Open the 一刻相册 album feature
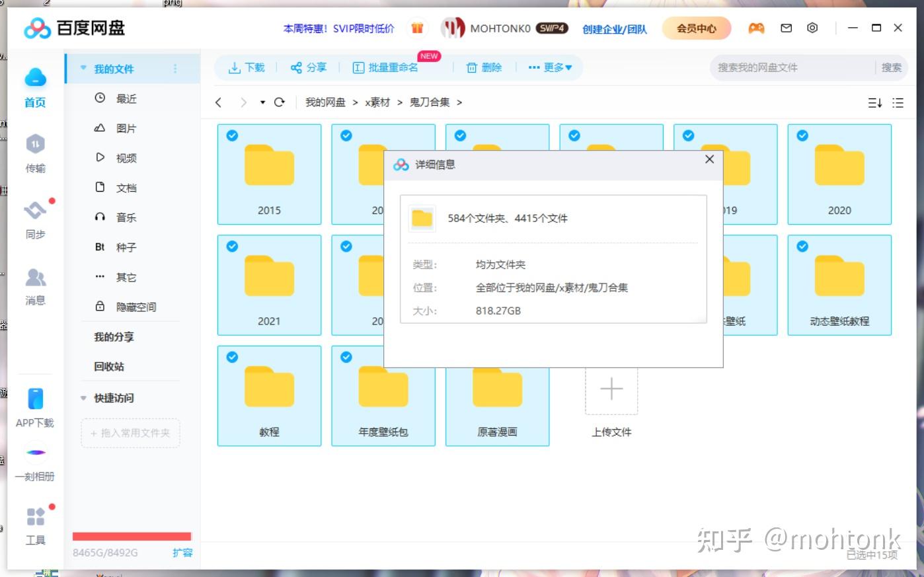 click(x=35, y=461)
